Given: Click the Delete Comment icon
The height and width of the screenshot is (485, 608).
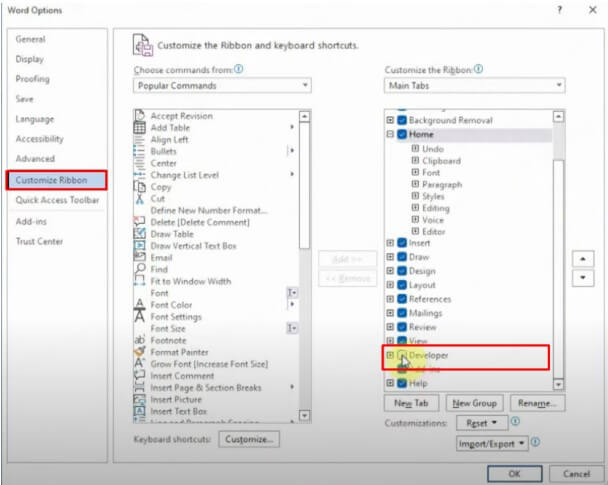Looking at the screenshot, I should (140, 222).
